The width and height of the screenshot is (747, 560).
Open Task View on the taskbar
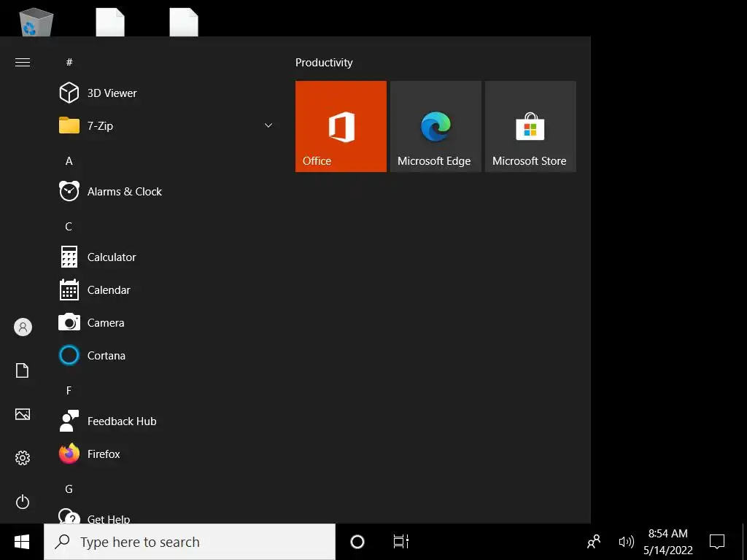pyautogui.click(x=400, y=542)
